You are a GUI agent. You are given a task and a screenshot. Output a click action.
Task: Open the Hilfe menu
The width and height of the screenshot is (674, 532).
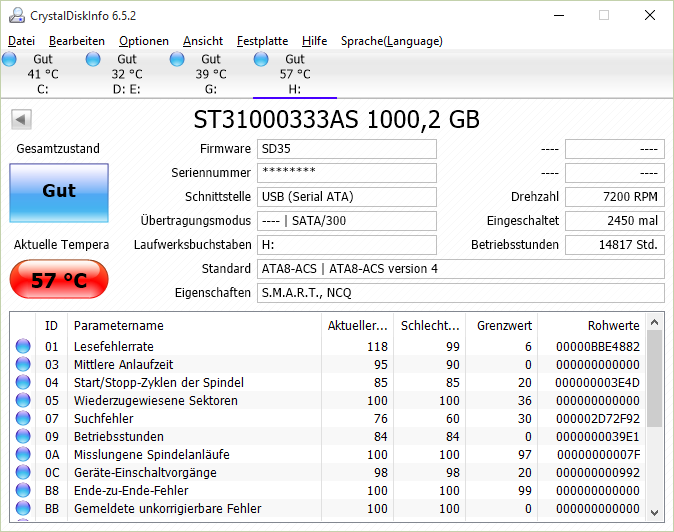pos(315,41)
